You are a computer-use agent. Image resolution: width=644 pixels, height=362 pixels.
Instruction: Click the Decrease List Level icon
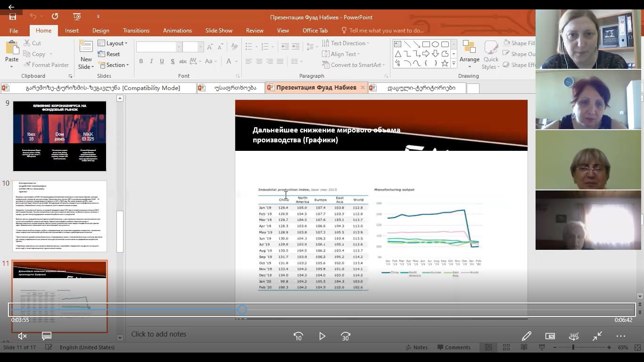[284, 47]
